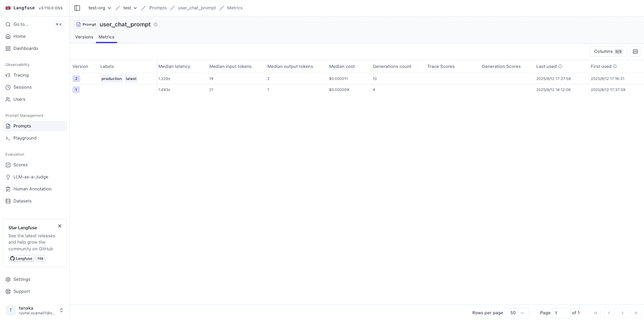Click the Tracing icon
Viewport: 644px width, 321px height.
(x=8, y=75)
